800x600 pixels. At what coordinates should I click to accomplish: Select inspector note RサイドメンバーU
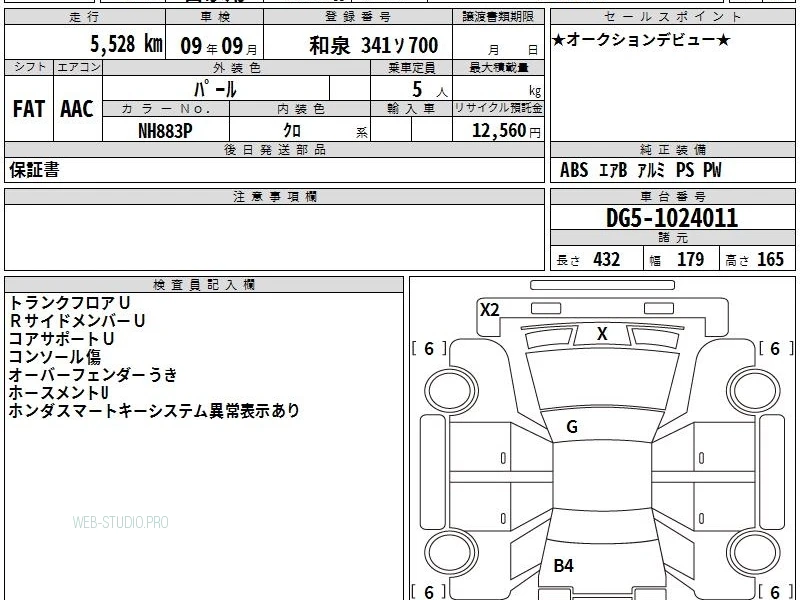coord(77,320)
